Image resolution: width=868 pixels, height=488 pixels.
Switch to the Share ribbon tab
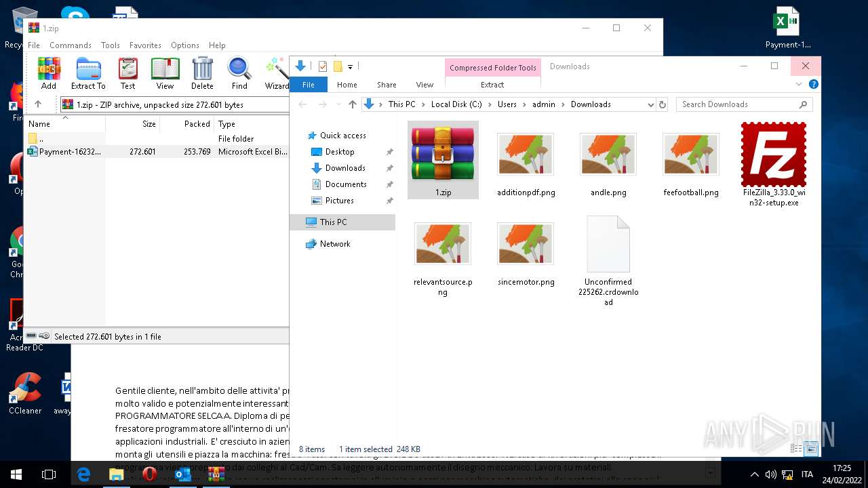pyautogui.click(x=387, y=85)
